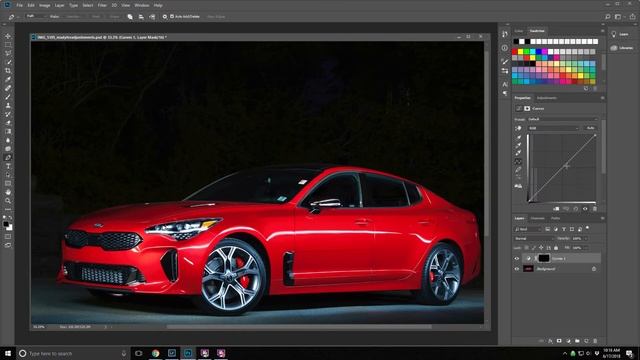Click the path operations icon in options bar
This screenshot has width=640, height=360.
(130, 17)
